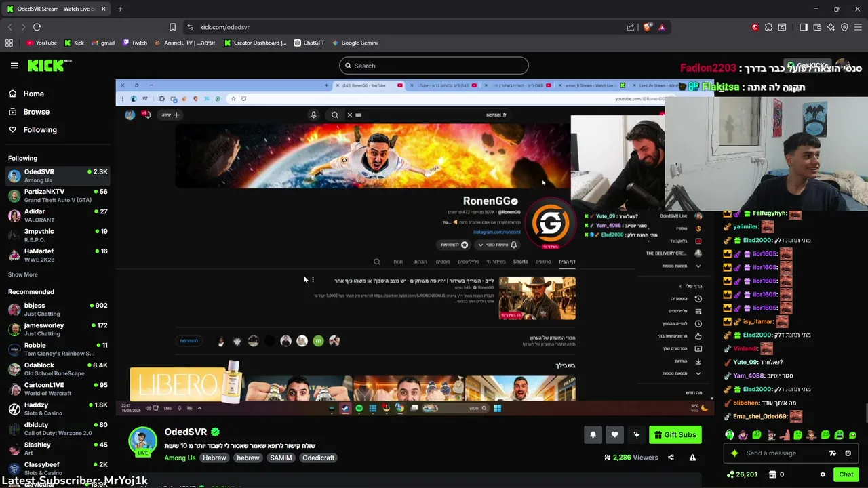Open a new browser tab with the plus

(120, 9)
